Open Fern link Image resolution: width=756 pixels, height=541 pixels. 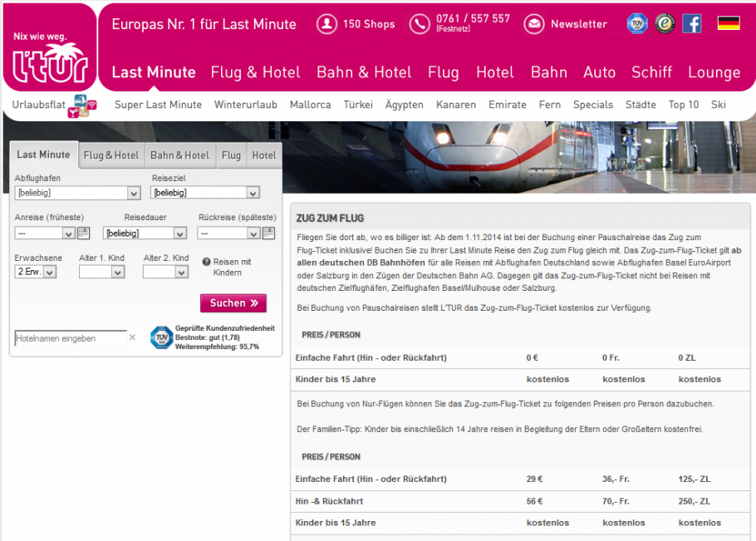tap(550, 105)
